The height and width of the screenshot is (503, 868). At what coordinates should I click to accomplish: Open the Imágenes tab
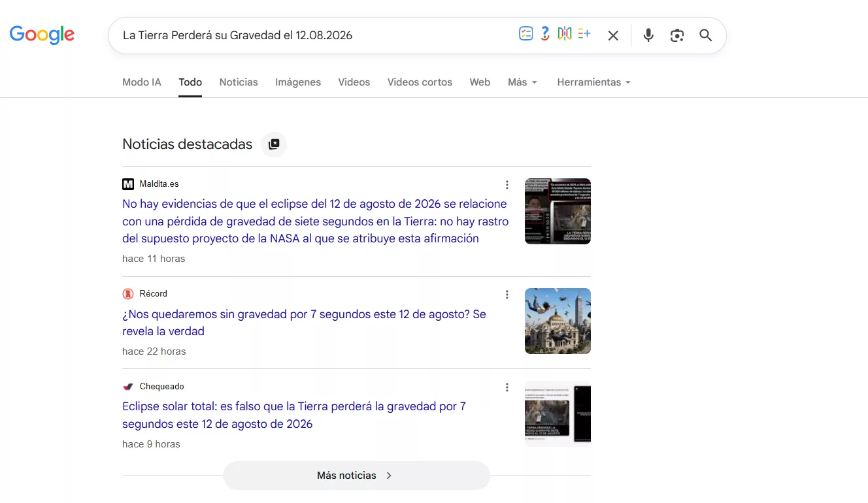pyautogui.click(x=298, y=82)
